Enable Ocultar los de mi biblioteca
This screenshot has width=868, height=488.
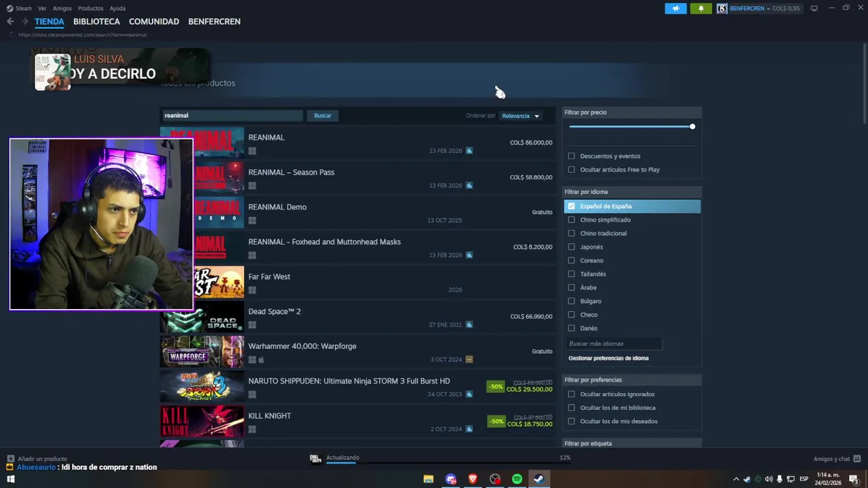click(x=571, y=407)
